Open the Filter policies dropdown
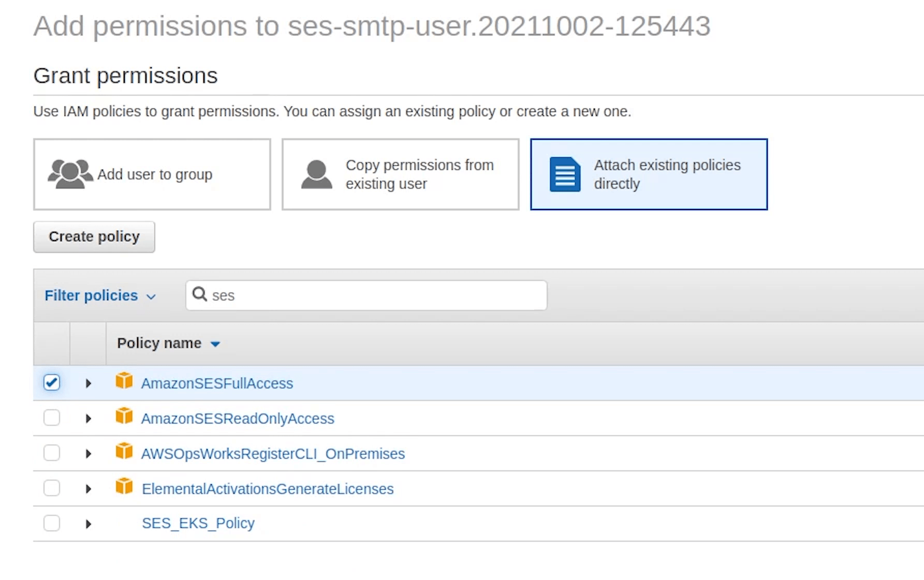 point(100,295)
